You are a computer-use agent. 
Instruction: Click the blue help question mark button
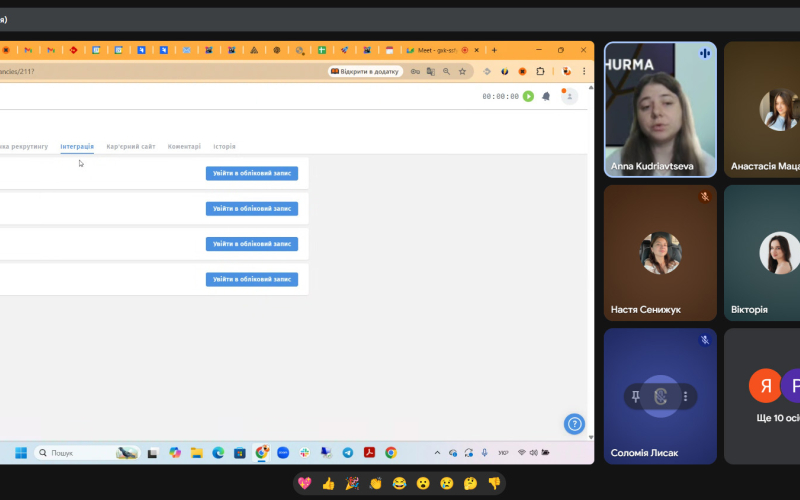574,424
